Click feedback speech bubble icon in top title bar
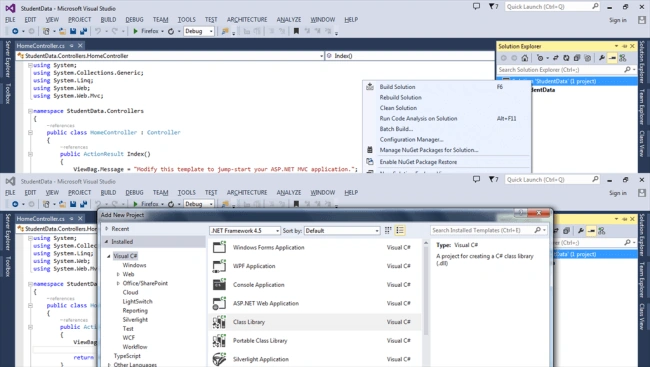 [x=476, y=6]
